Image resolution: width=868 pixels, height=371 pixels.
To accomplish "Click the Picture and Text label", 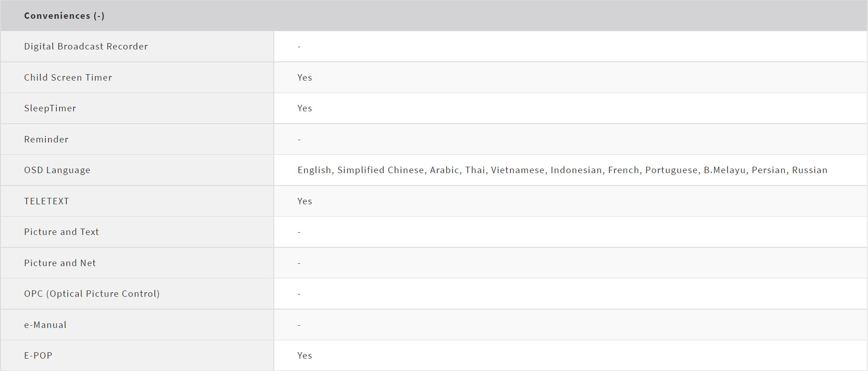I will tap(61, 232).
